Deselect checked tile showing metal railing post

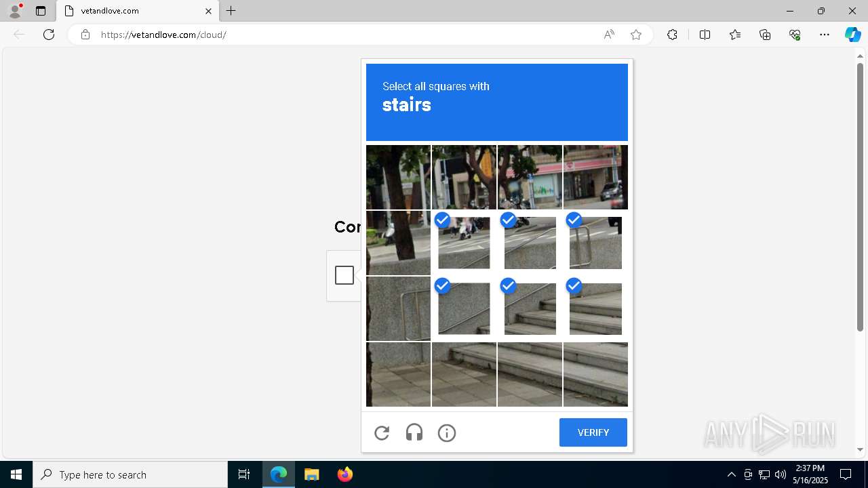(595, 243)
